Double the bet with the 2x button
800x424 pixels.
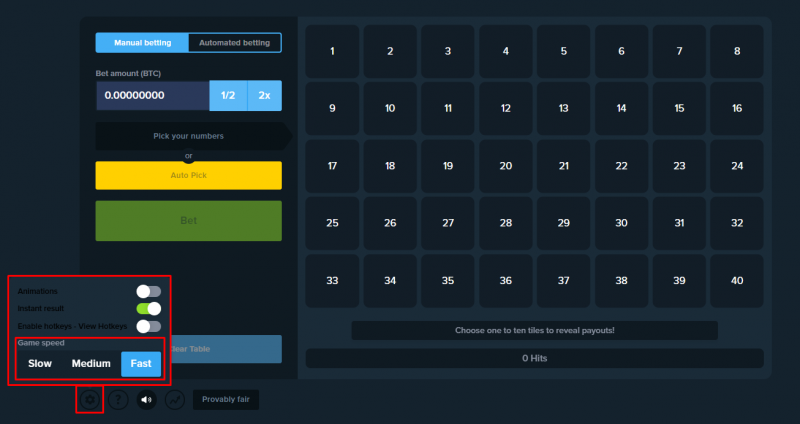pyautogui.click(x=264, y=95)
